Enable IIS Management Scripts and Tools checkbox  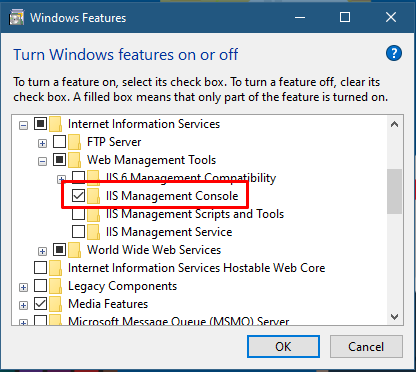tap(78, 214)
